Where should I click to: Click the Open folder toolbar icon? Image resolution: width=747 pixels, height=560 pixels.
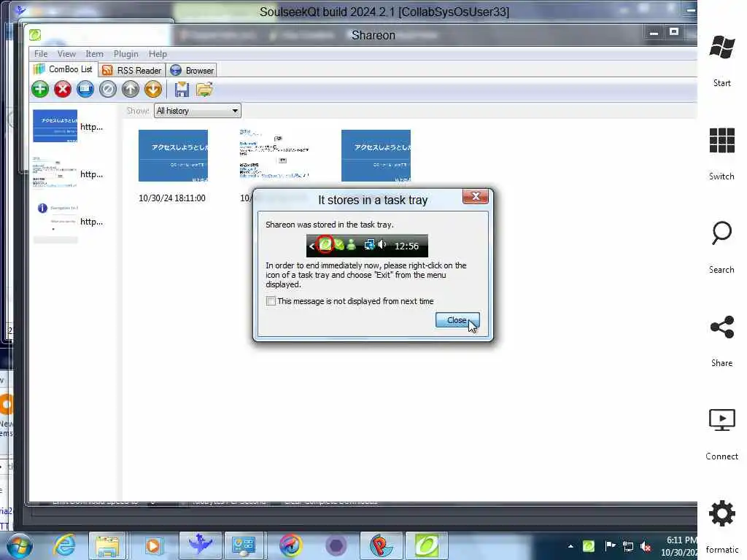(x=204, y=89)
